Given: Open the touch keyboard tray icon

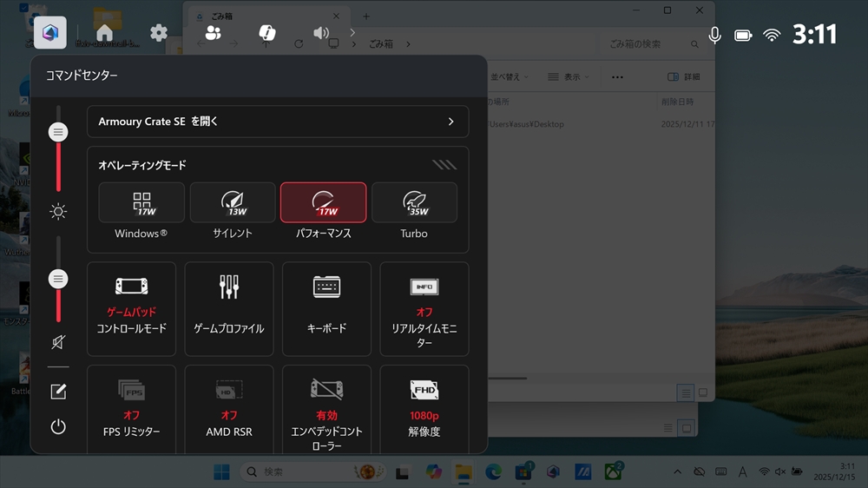Looking at the screenshot, I should [720, 472].
